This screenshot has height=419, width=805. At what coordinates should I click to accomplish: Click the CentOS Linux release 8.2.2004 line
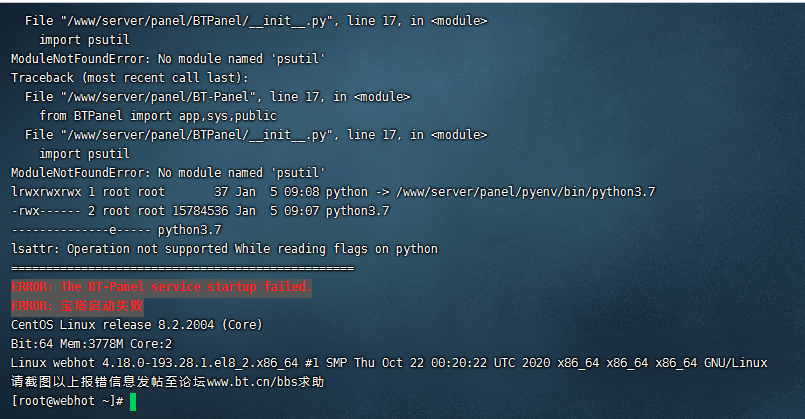[137, 325]
